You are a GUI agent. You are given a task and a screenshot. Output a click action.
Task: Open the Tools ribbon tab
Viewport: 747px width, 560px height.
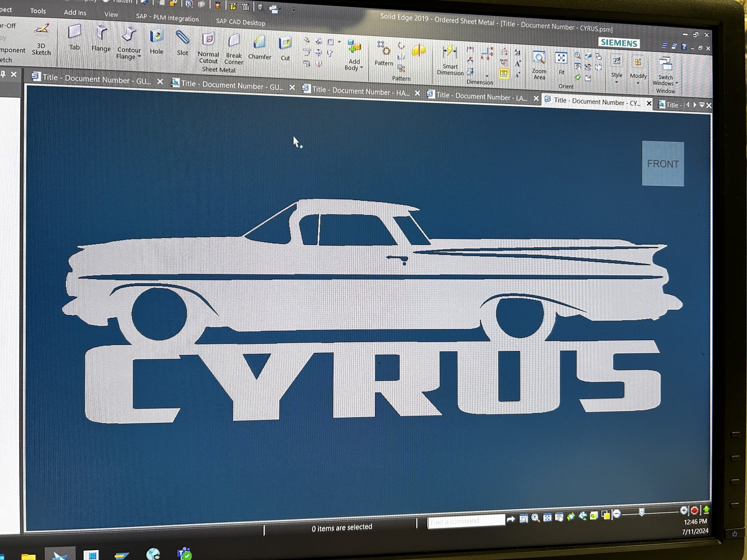(x=38, y=11)
